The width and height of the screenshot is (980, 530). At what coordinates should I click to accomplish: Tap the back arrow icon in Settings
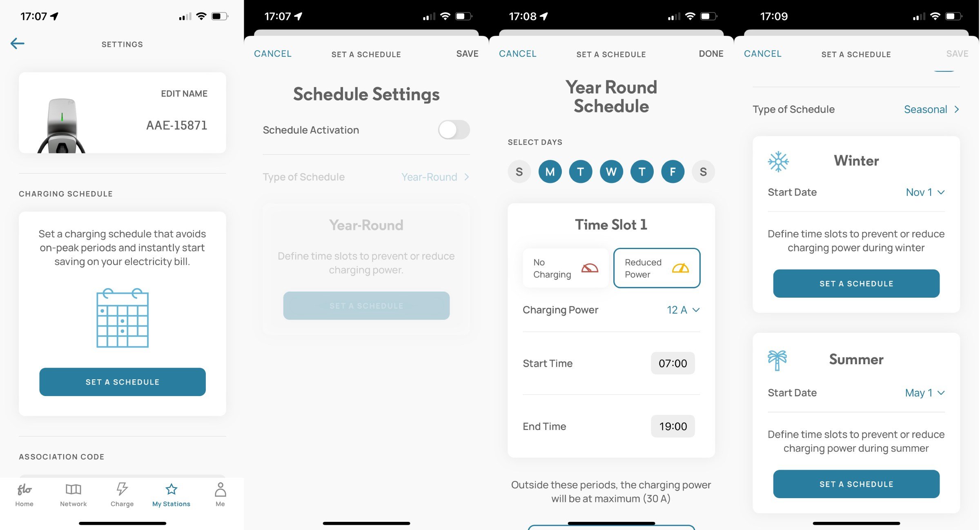[17, 43]
